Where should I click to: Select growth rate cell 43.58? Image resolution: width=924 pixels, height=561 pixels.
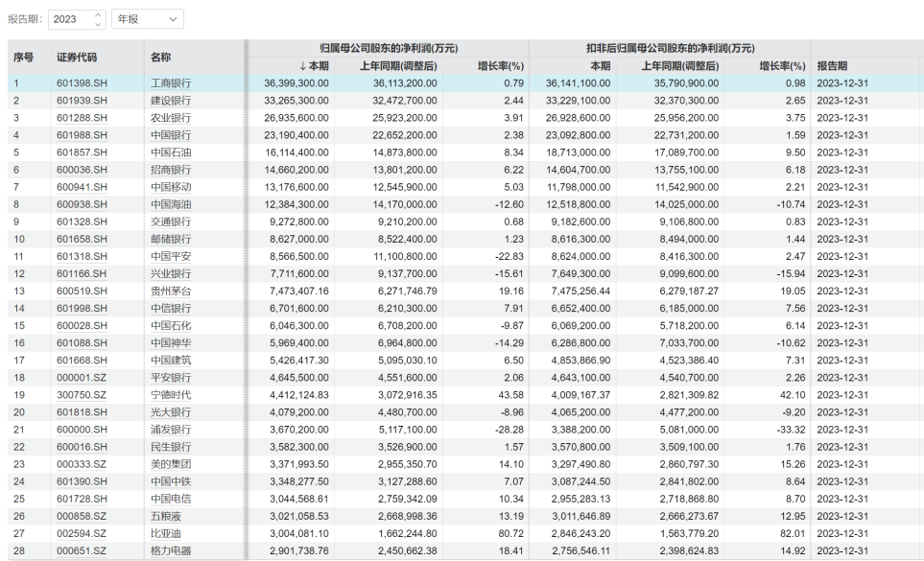[510, 395]
